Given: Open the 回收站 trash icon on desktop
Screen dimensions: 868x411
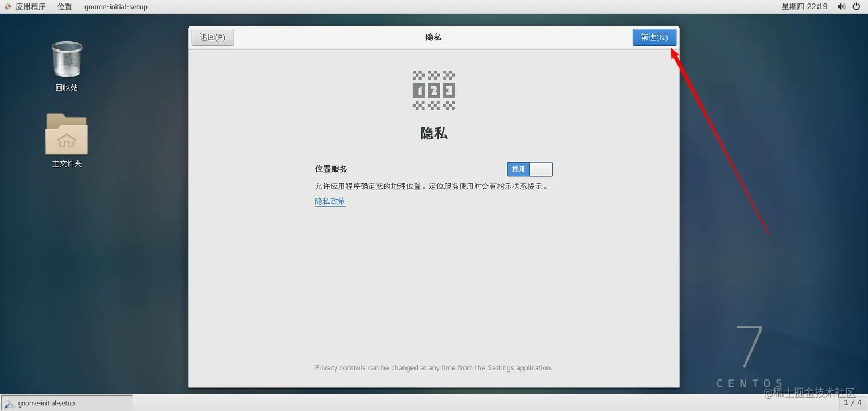Looking at the screenshot, I should click(x=67, y=67).
